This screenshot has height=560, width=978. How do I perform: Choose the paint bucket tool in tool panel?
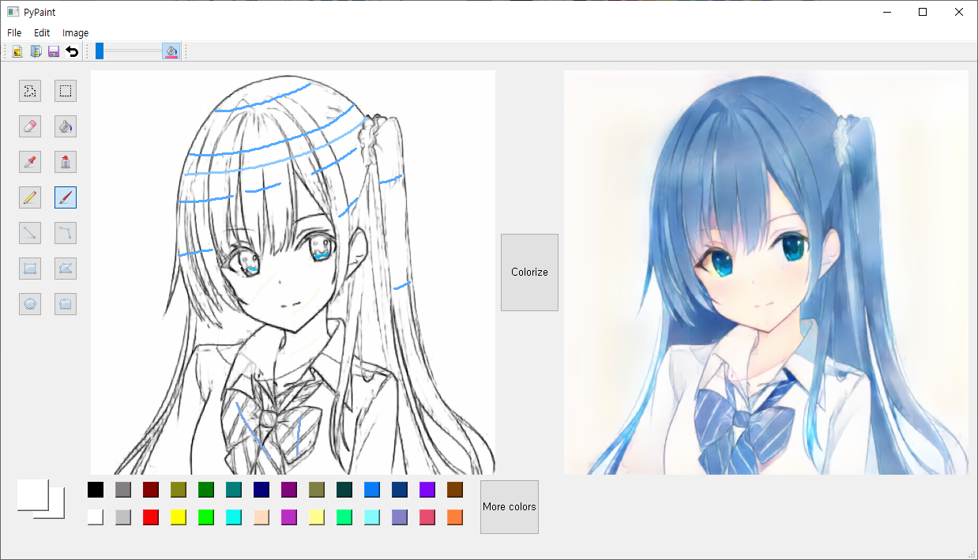click(x=66, y=126)
